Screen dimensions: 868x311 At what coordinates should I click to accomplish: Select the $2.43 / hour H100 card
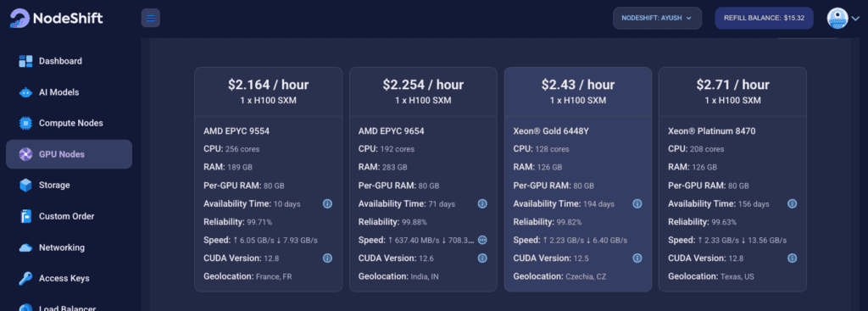pyautogui.click(x=578, y=180)
